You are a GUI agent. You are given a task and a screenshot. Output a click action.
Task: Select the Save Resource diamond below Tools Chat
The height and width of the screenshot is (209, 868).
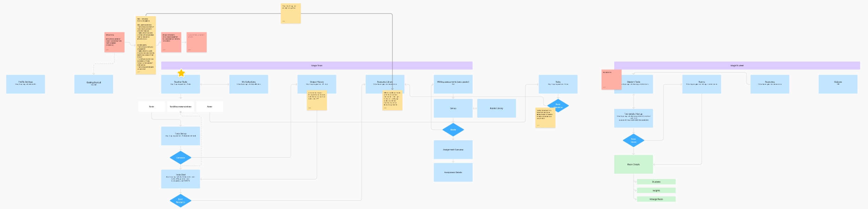pyautogui.click(x=181, y=201)
